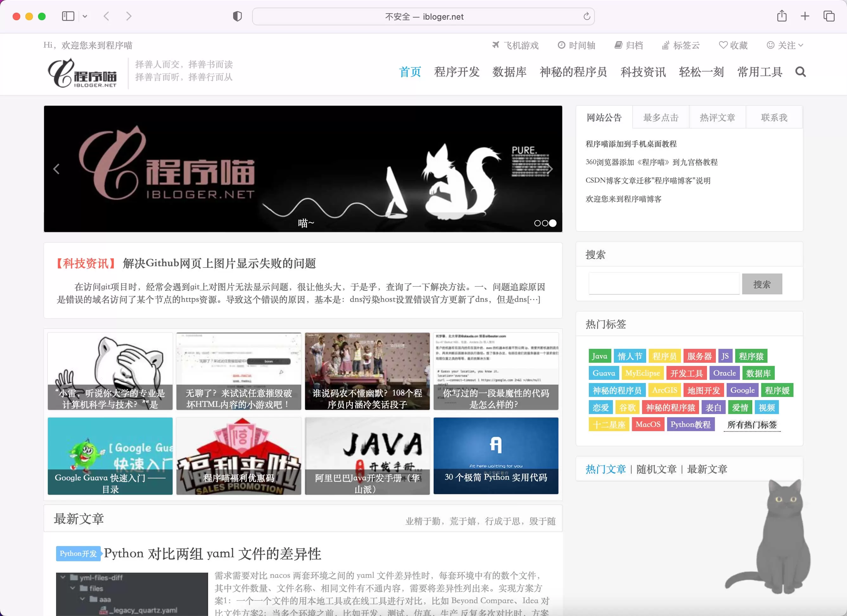This screenshot has height=616, width=847.
Task: Open 所有热门标签 link
Action: (x=752, y=424)
